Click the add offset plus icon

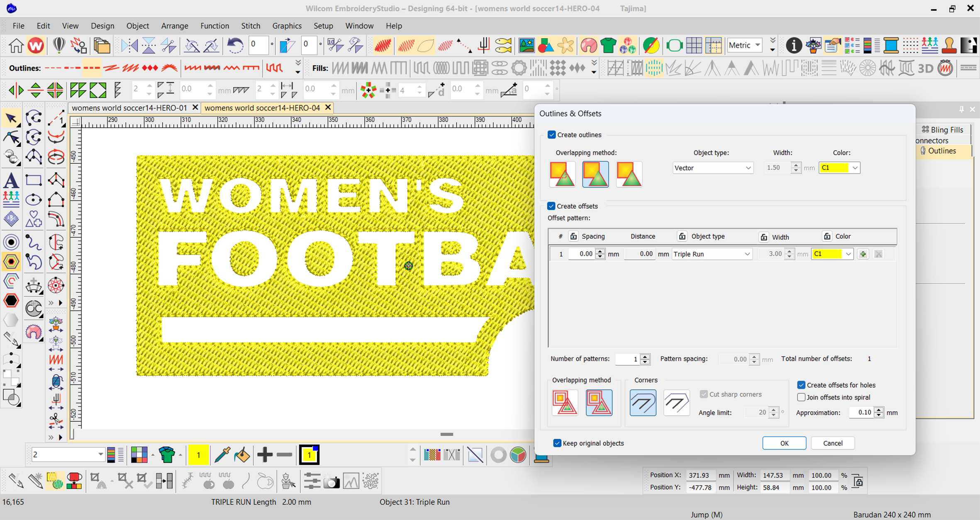[x=863, y=254]
